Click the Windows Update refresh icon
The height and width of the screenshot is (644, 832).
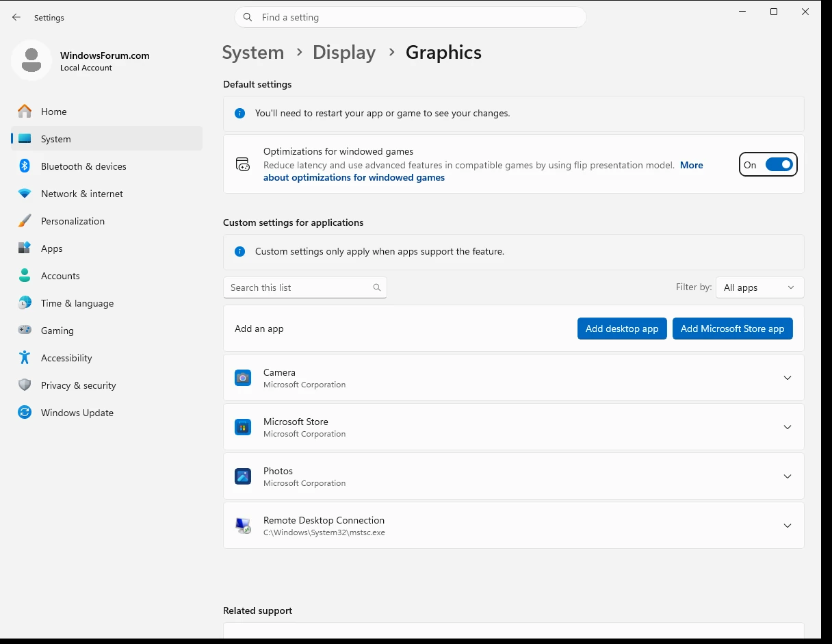point(25,413)
